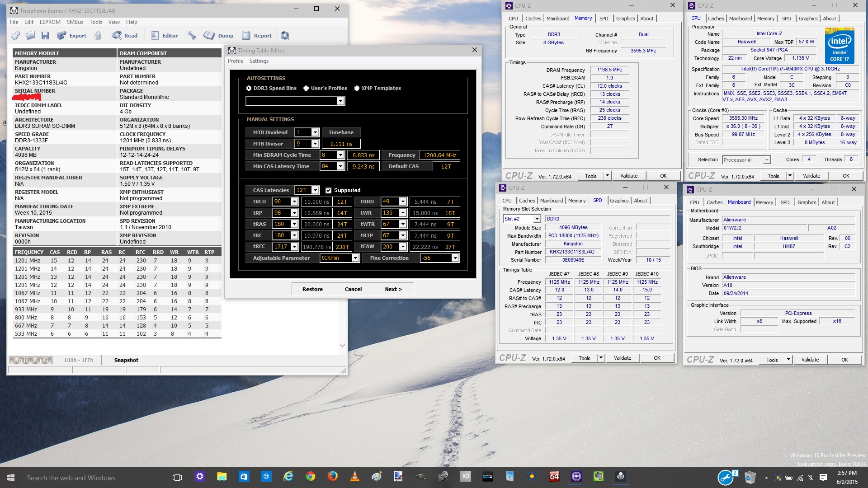
Task: Click the Search the web and Windows box
Action: click(94, 478)
